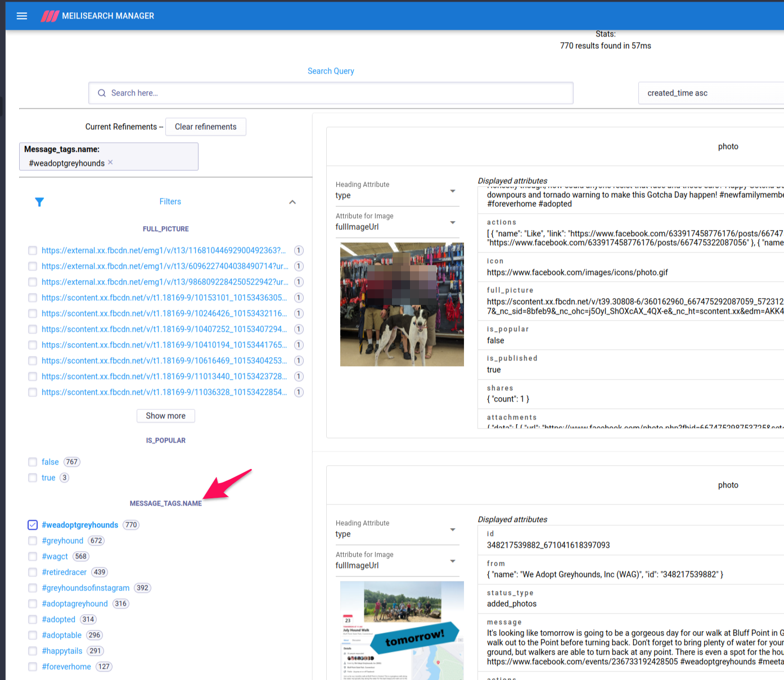Check the is_popular false checkbox
Image resolution: width=784 pixels, height=680 pixels.
click(x=33, y=462)
